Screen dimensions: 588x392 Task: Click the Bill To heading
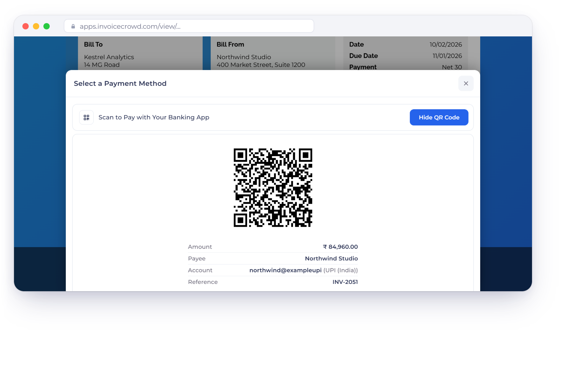click(x=93, y=44)
